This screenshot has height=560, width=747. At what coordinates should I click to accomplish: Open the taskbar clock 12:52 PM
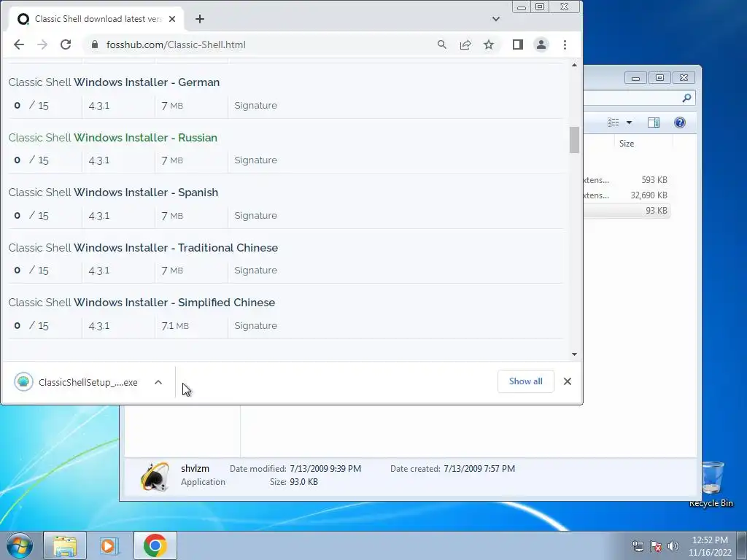(710, 546)
